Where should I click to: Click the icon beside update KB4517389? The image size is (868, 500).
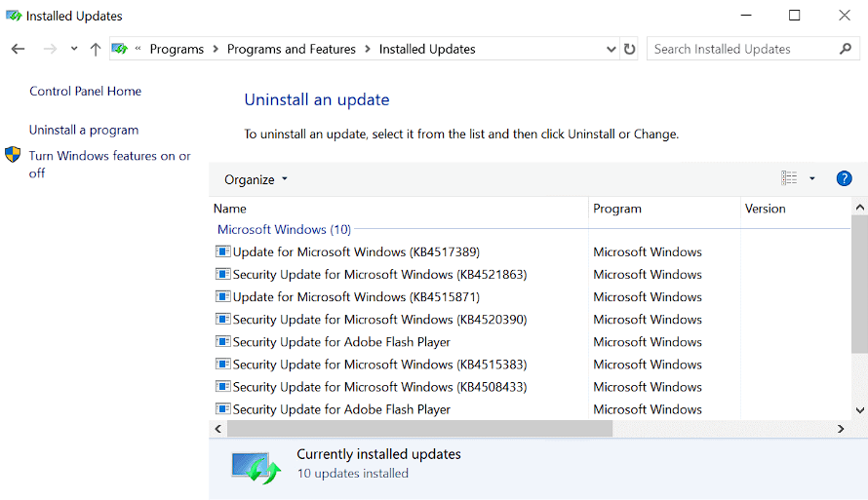[x=222, y=251]
